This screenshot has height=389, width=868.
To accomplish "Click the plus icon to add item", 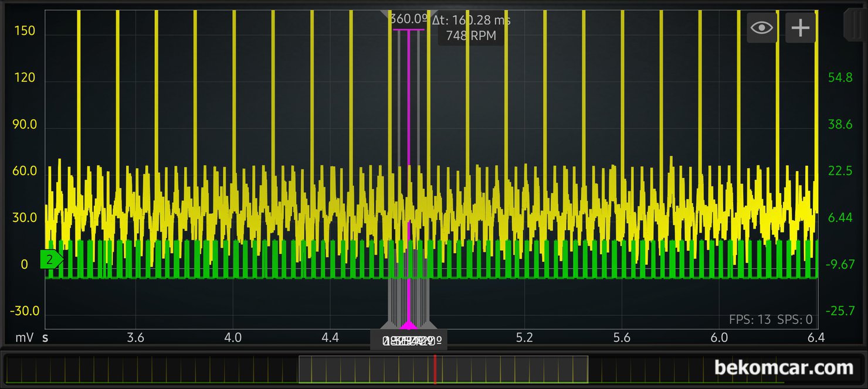I will 801,28.
